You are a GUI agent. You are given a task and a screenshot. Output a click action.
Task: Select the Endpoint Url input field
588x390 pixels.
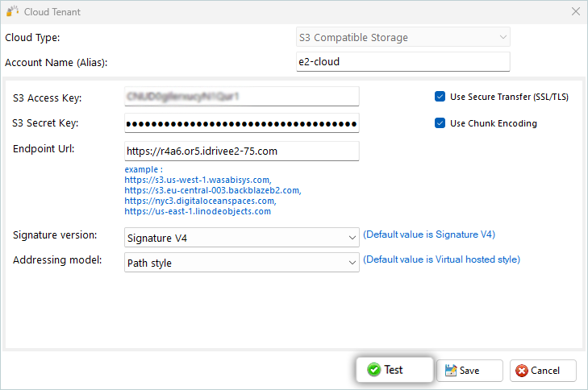241,151
